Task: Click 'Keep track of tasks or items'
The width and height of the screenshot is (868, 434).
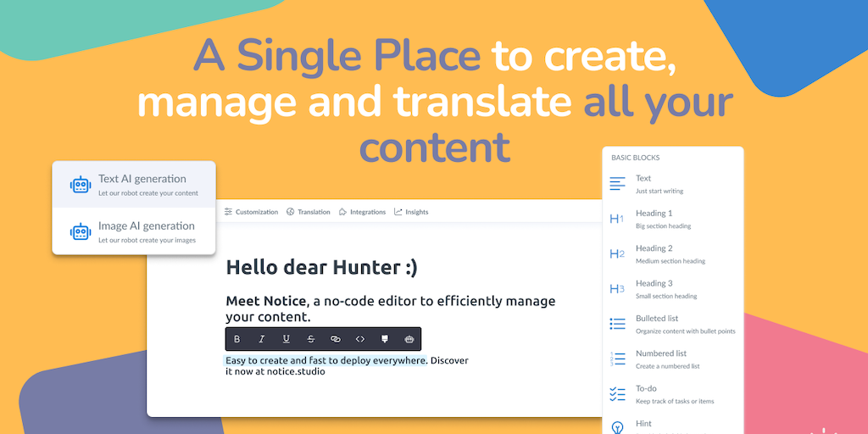Action: tap(675, 401)
